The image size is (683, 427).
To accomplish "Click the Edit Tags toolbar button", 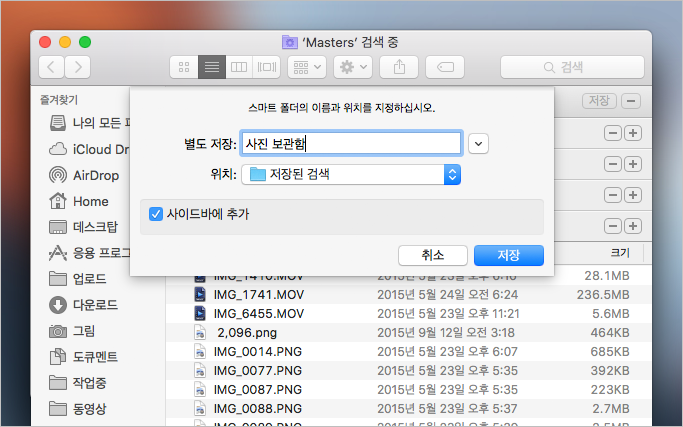I will 445,67.
